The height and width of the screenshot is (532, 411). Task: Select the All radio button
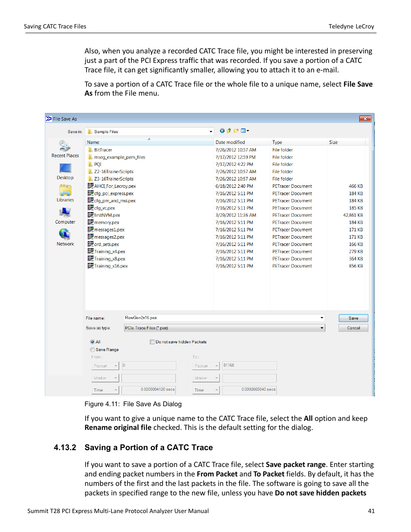click(92, 342)
